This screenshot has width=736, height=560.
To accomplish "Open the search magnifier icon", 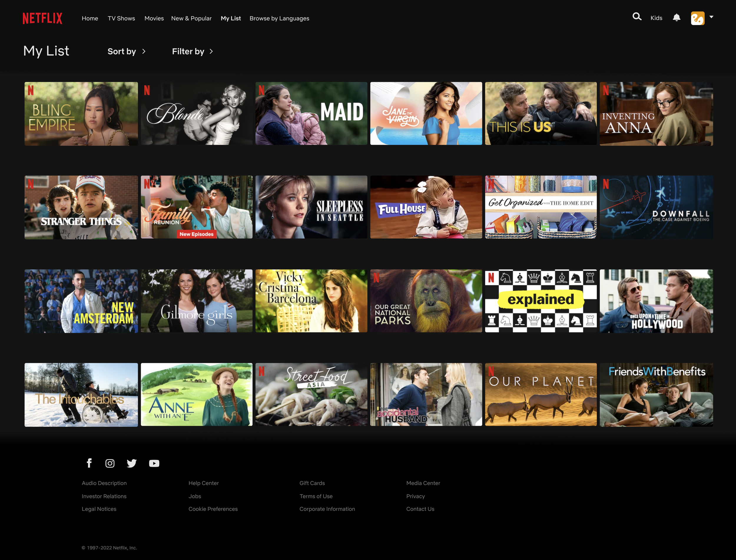I will click(x=637, y=17).
